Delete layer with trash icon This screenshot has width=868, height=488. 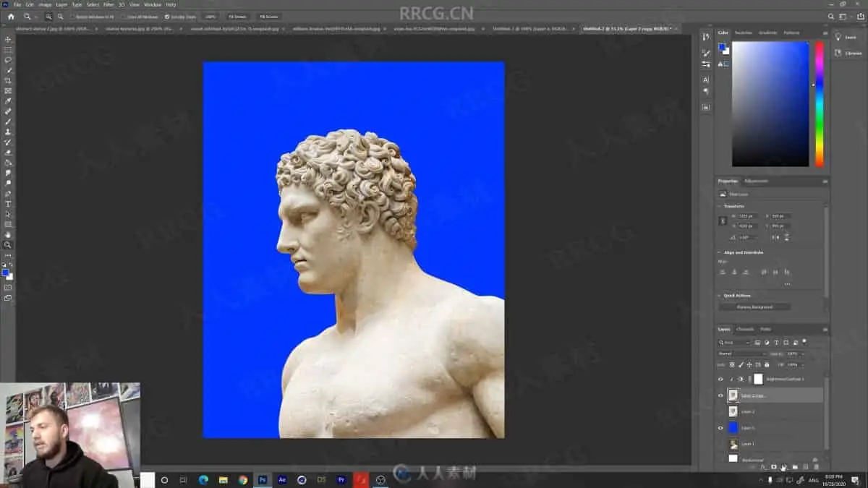816,467
